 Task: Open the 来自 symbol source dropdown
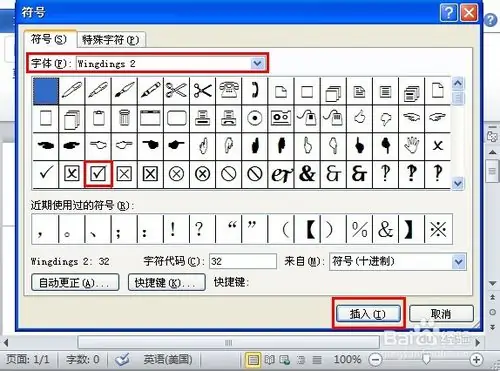click(459, 262)
